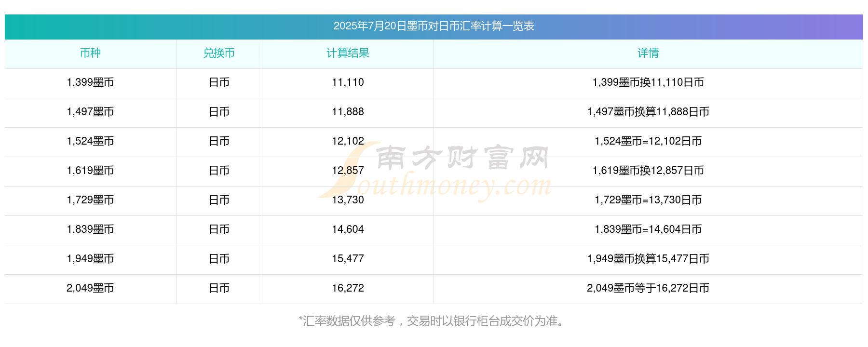The height and width of the screenshot is (347, 868).
Task: Click the table title 2025年7月20日墨币对日币汇率计算一览表
Action: coord(434,26)
